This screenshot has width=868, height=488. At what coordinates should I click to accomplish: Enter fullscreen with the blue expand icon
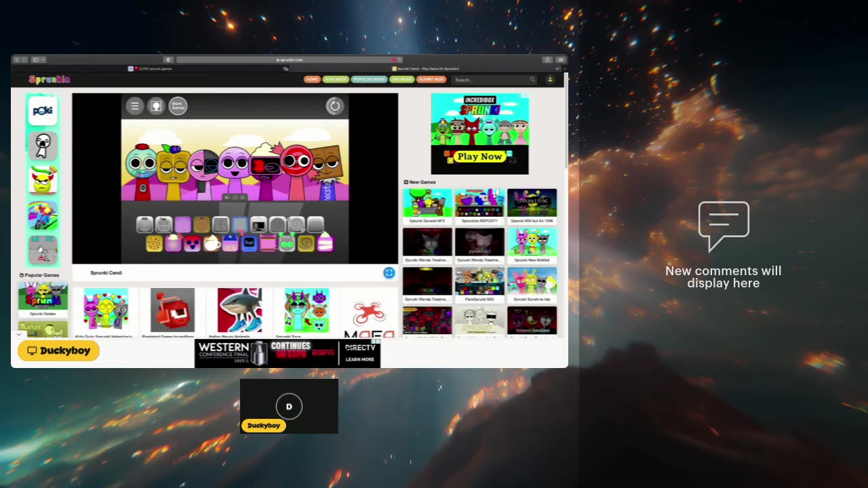[389, 272]
